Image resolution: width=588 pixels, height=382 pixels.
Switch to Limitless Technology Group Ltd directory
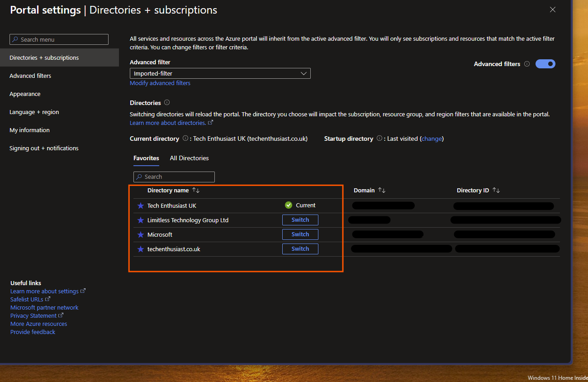tap(300, 220)
